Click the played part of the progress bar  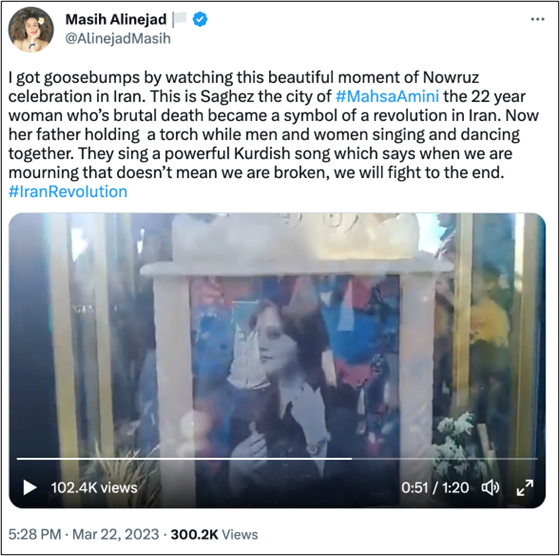point(184,459)
